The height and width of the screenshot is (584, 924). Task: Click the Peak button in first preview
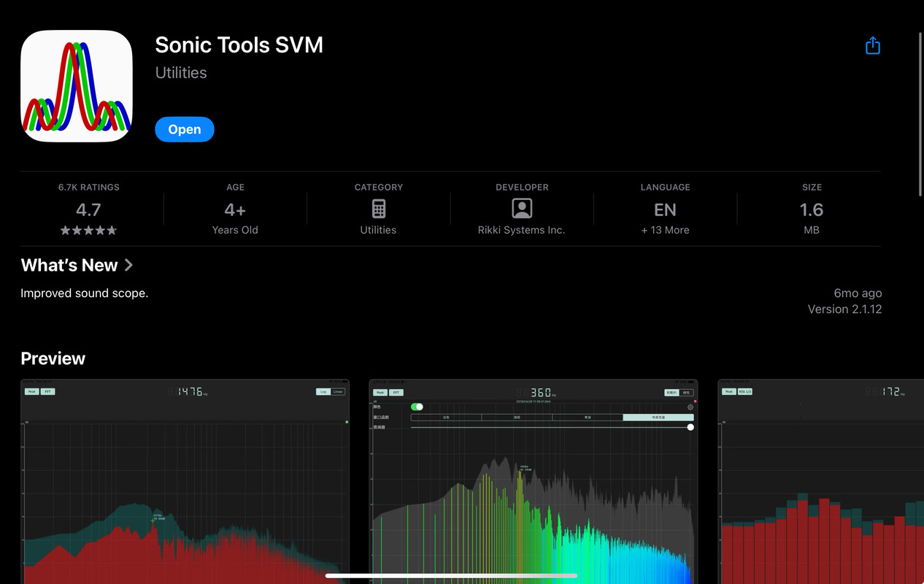tap(32, 392)
